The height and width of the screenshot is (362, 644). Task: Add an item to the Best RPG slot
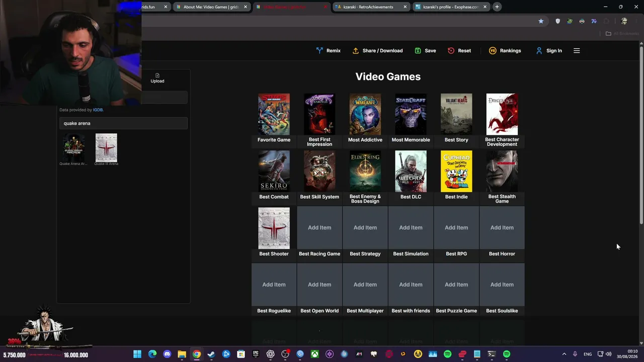456,228
